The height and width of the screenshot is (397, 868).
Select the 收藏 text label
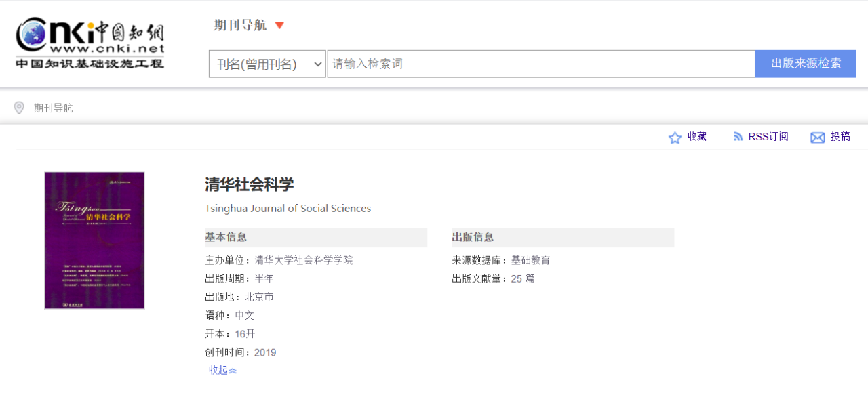[697, 137]
